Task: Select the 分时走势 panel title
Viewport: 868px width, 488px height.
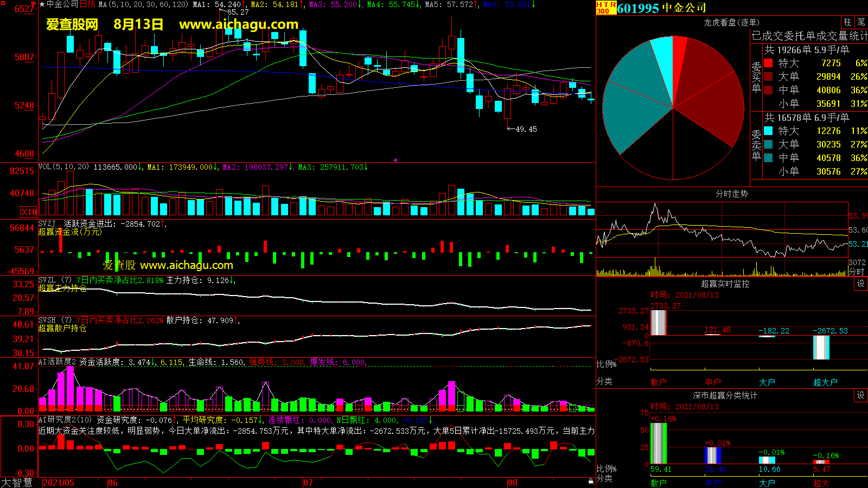Action: tap(731, 194)
